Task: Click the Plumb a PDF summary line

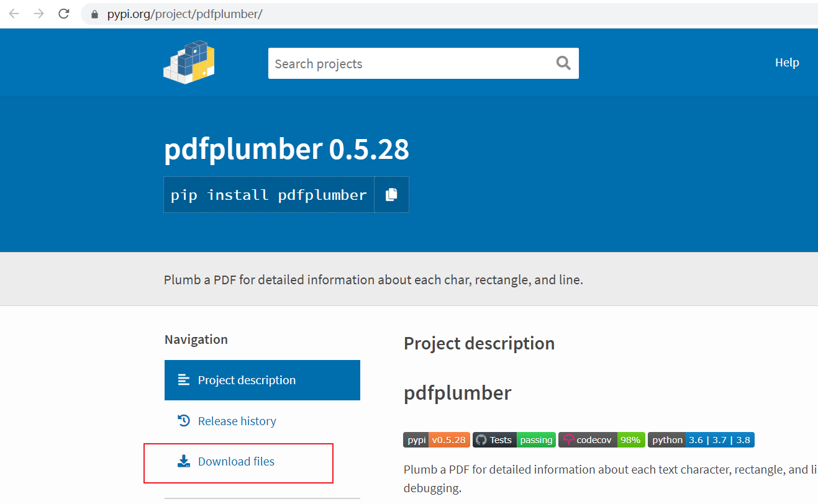Action: coord(373,280)
